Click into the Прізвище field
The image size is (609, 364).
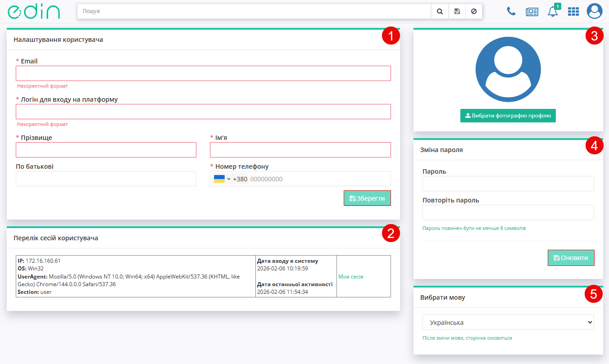coord(106,150)
